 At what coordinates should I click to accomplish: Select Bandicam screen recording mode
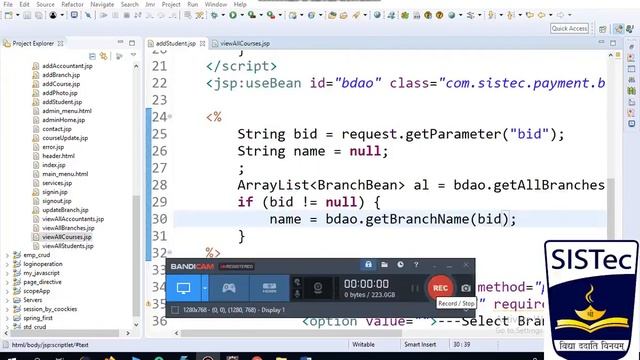click(x=183, y=288)
